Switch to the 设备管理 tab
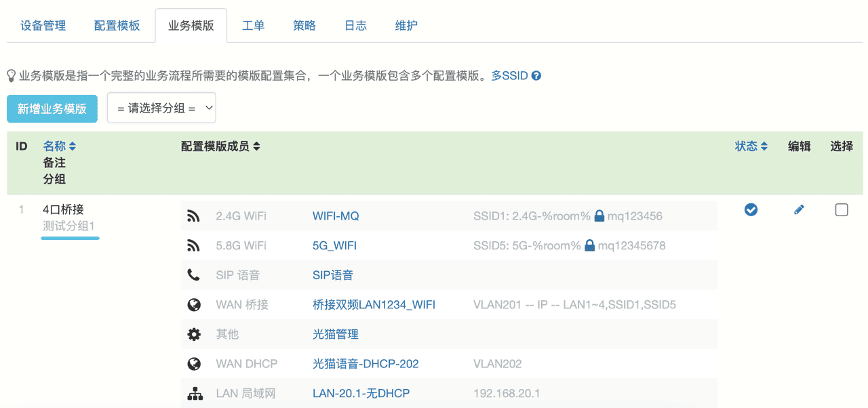 (43, 26)
